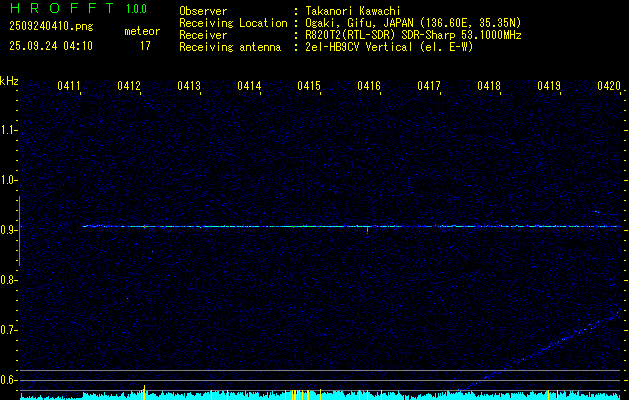This screenshot has width=629, height=400.
Task: Click the 1.0 kHz axis label
Action: coord(9,180)
